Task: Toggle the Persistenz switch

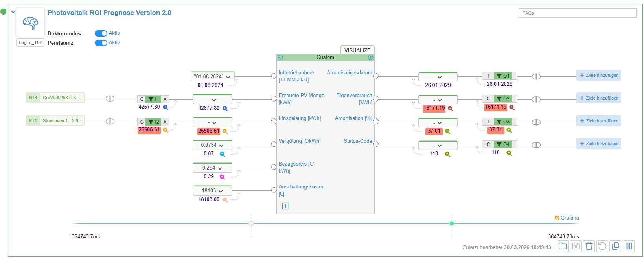Action: [x=101, y=43]
